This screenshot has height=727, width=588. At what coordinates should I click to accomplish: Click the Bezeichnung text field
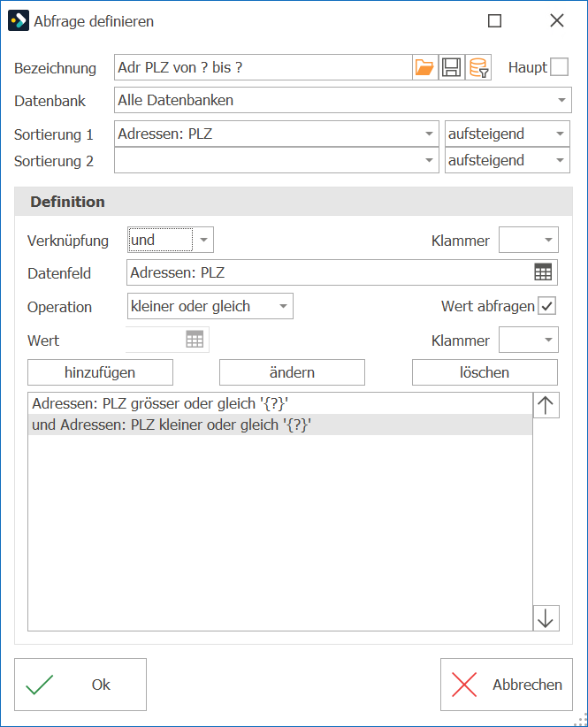coord(263,67)
